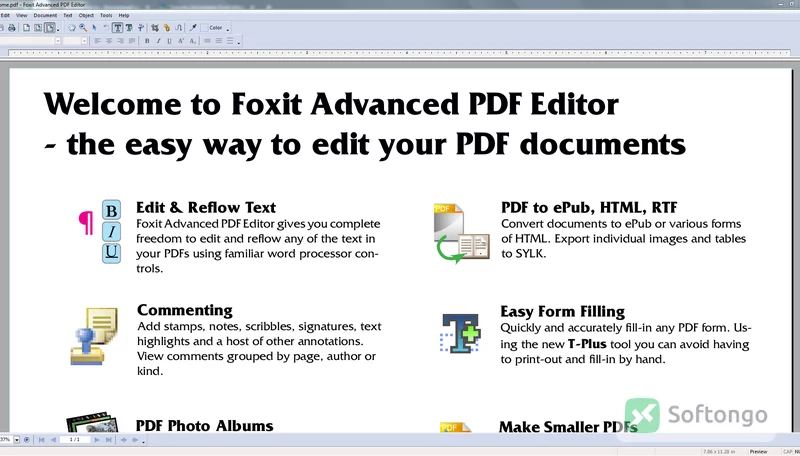Open the Help menu
This screenshot has height=456, width=800.
tap(123, 15)
